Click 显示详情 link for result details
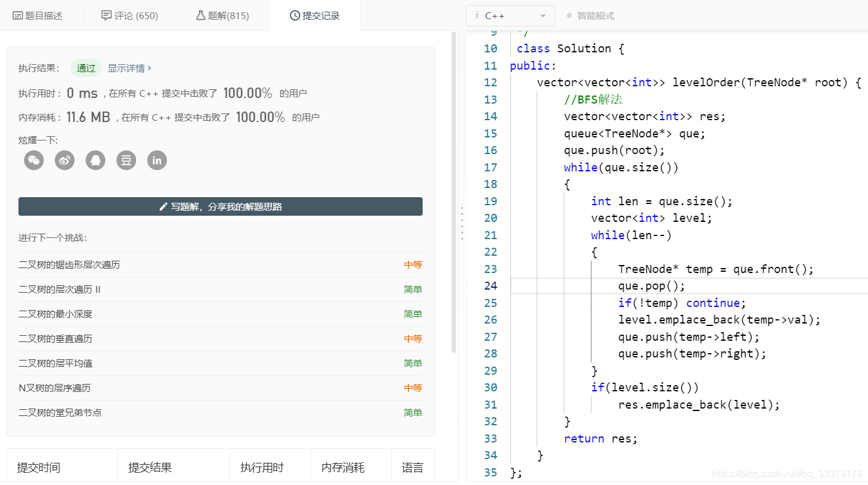Screen dimensions: 868x485 (129, 68)
